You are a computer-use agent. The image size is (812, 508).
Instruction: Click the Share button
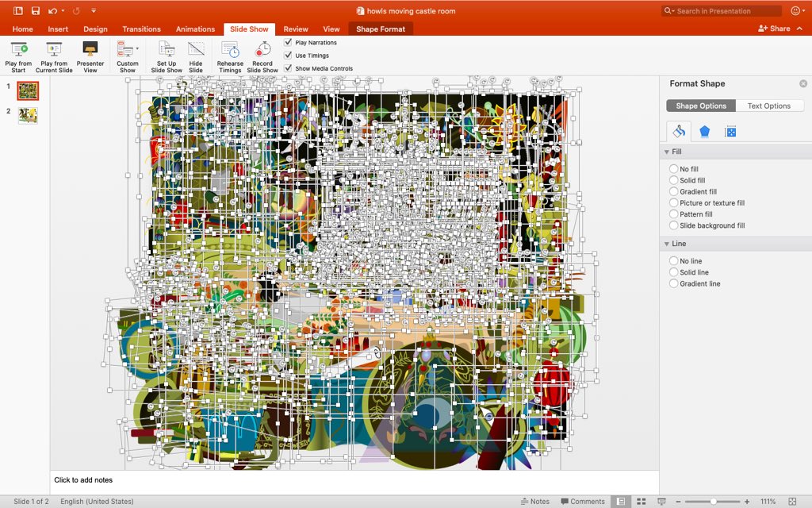774,29
